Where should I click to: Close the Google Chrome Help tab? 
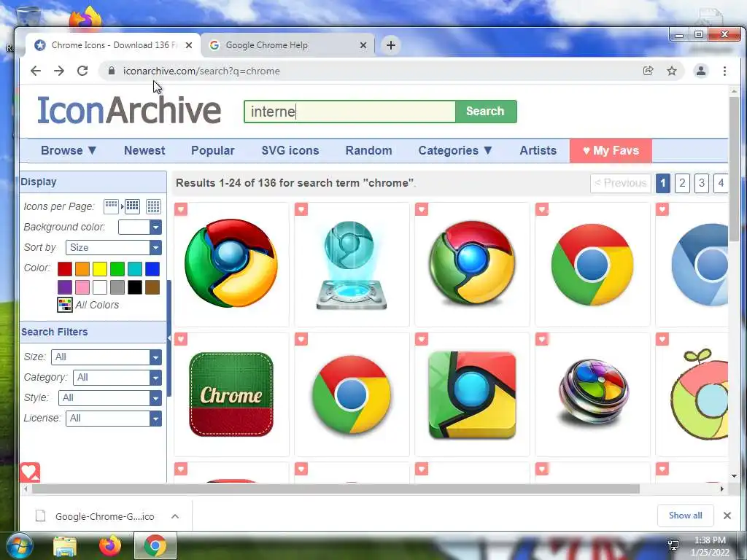coord(363,45)
